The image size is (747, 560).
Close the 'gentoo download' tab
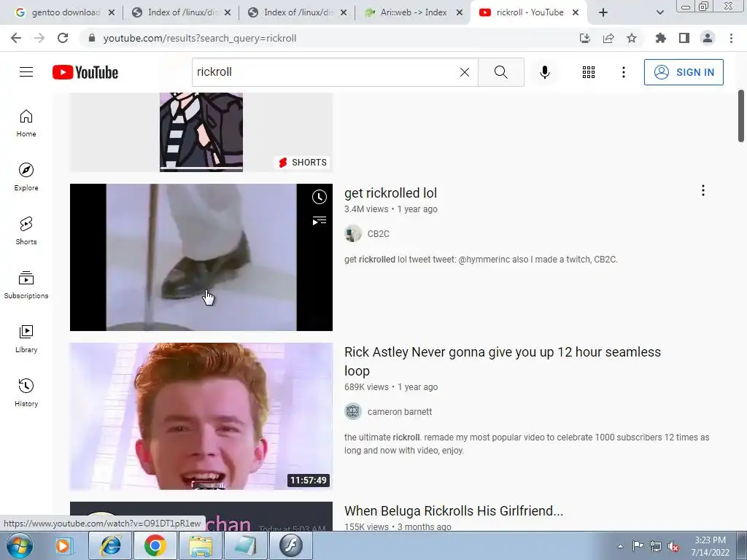coord(112,13)
